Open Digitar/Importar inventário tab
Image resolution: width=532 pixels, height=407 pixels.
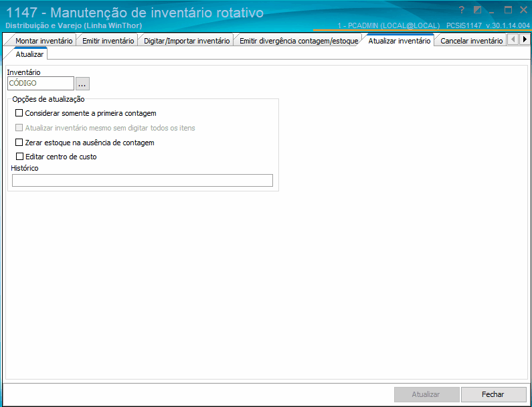pos(187,41)
